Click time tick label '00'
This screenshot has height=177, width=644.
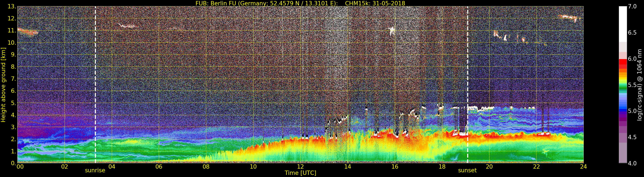[x=20, y=166]
